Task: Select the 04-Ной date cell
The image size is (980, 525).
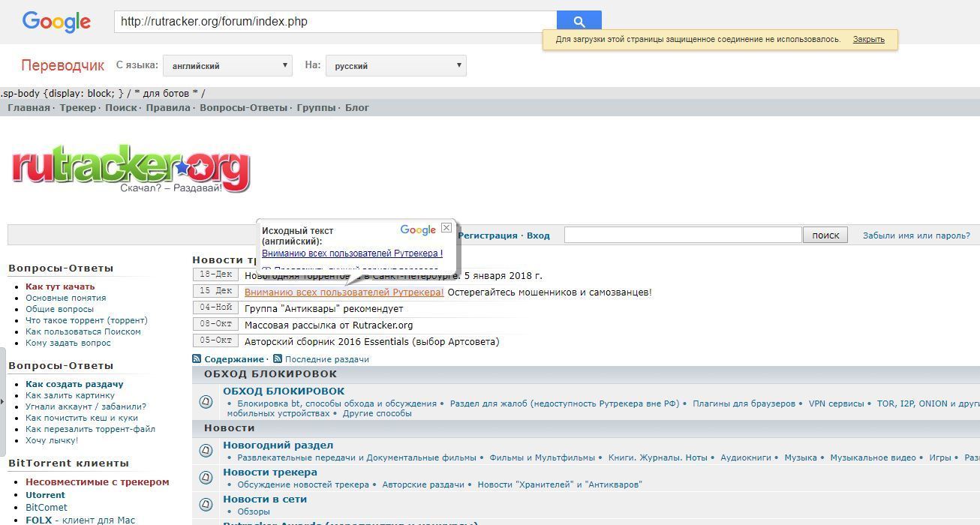Action: coord(215,307)
